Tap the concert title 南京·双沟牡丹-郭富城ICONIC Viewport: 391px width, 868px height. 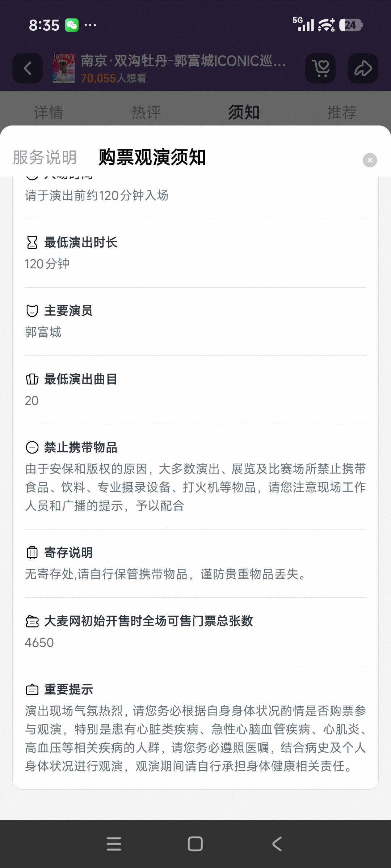tap(183, 61)
